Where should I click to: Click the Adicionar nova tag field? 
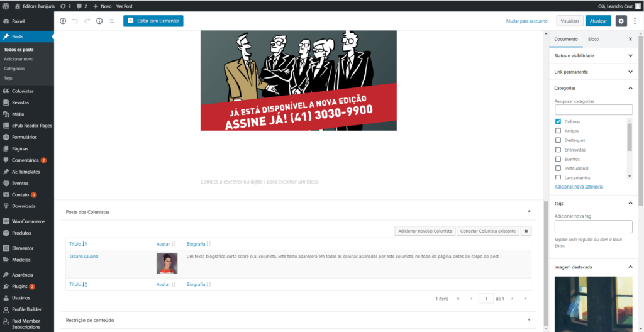(x=594, y=227)
